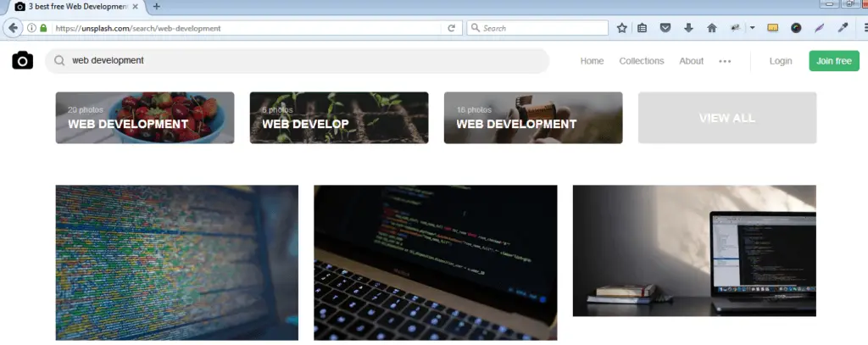
Task: Expand the three-dots more menu on Unsplash
Action: coord(725,61)
